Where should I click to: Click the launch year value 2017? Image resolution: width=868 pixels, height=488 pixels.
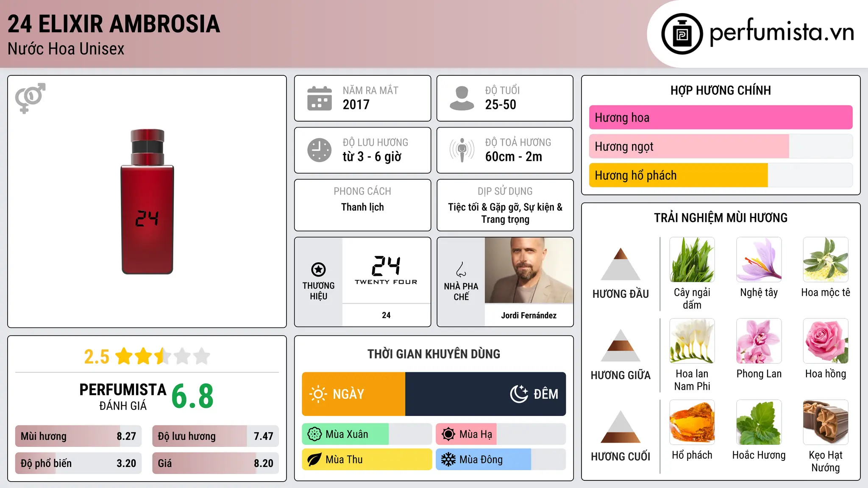tap(356, 105)
